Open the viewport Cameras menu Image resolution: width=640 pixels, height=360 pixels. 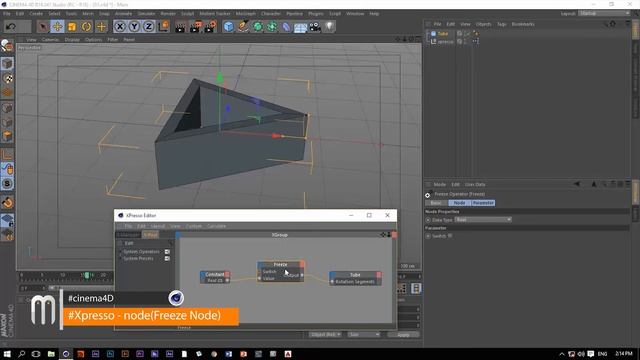51,40
